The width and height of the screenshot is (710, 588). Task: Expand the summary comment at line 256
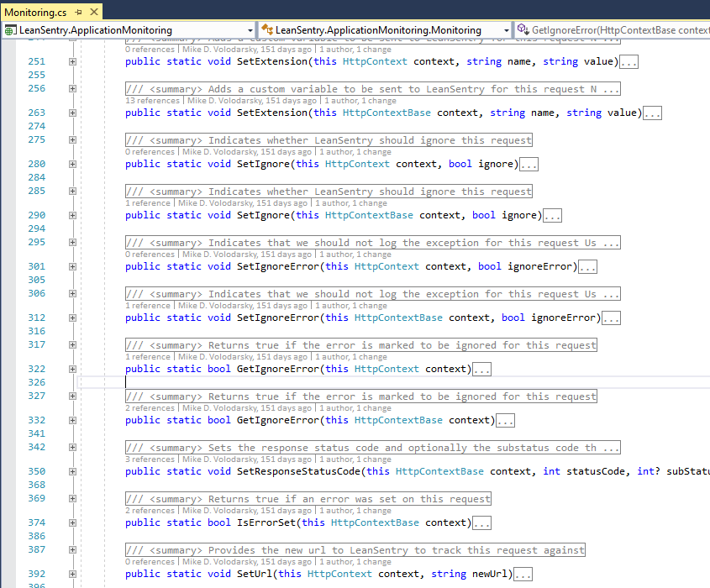tap(72, 89)
